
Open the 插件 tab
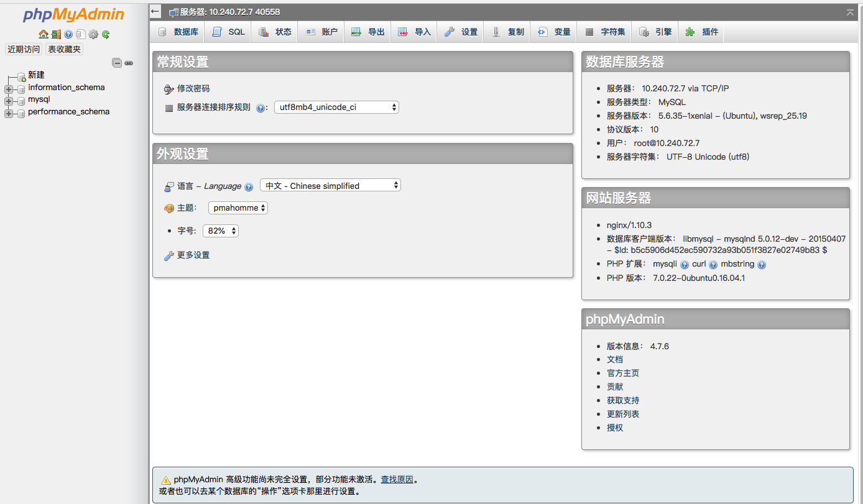pyautogui.click(x=702, y=32)
